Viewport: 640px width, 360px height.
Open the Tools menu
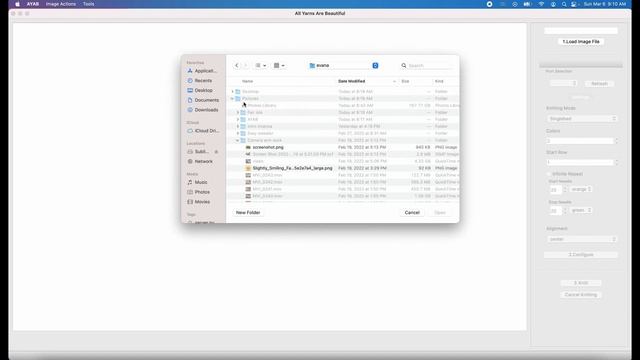coord(89,4)
